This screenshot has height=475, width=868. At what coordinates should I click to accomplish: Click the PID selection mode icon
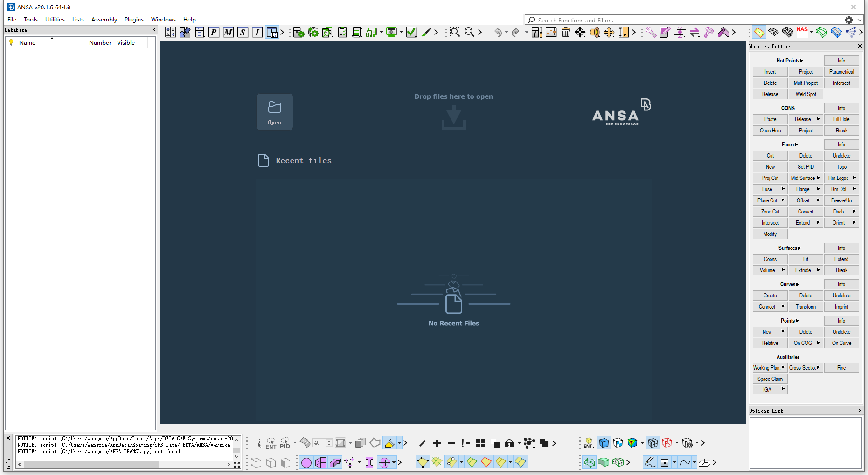click(x=285, y=443)
